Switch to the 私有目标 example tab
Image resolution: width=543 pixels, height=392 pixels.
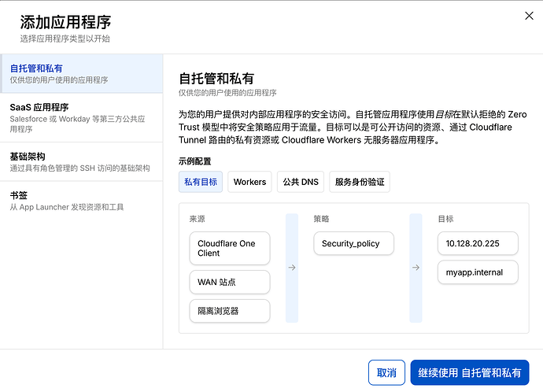pyautogui.click(x=201, y=182)
